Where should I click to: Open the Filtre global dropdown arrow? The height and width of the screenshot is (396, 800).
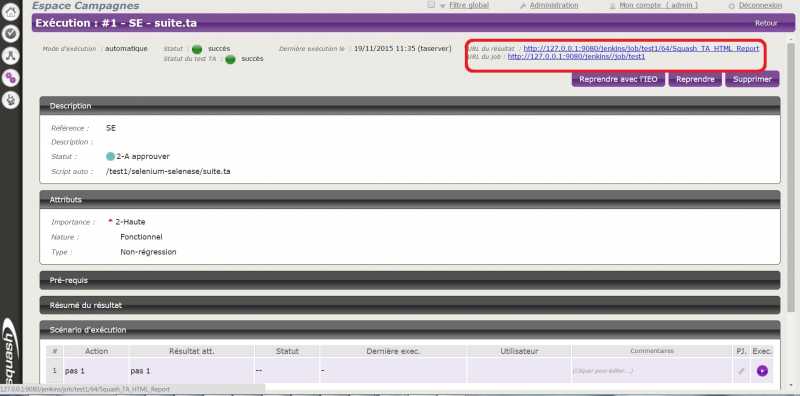click(442, 6)
